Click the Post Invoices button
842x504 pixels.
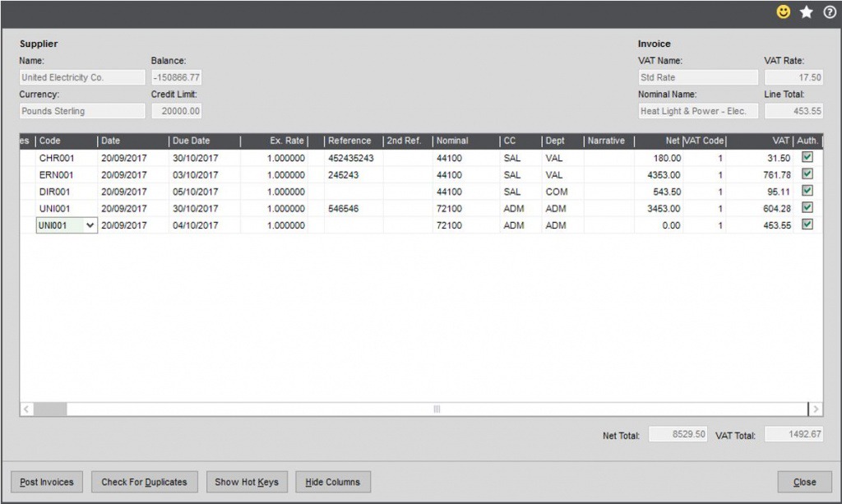(x=47, y=482)
